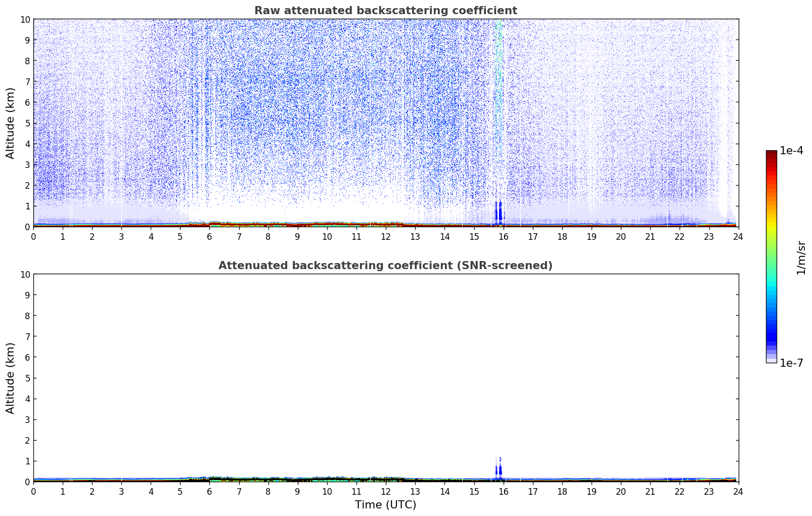Click the colorbar unit label "1/m/sr"
This screenshot has height=516, width=812.
800,257
